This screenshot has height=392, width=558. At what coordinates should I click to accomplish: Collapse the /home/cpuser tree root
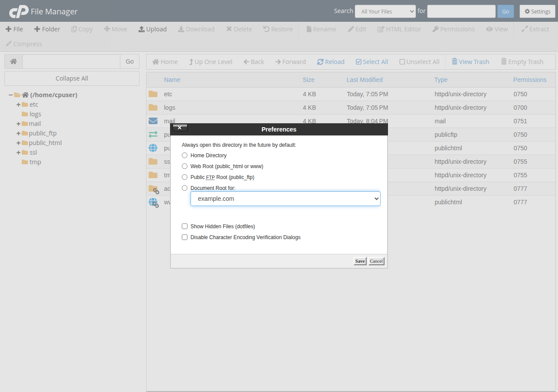pos(10,95)
